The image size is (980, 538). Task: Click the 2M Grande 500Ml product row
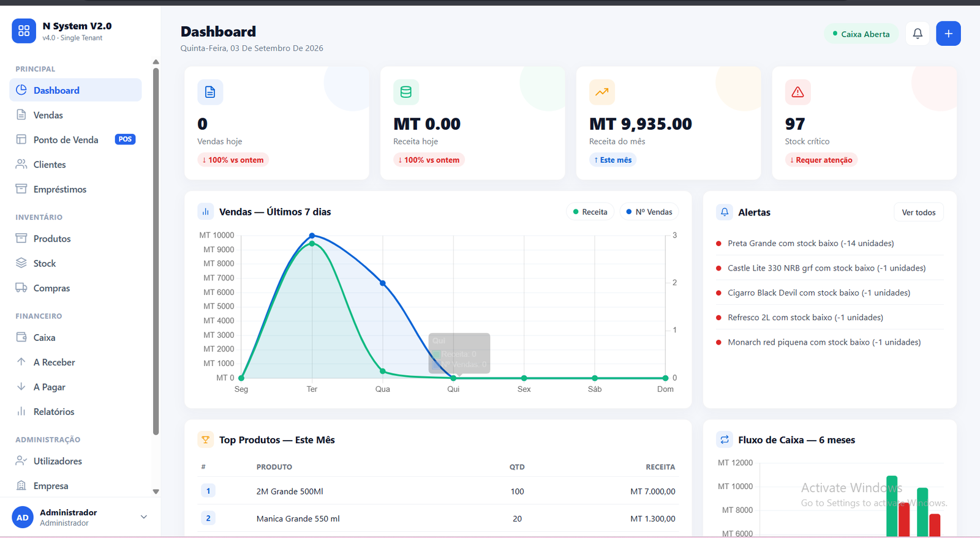tap(438, 491)
